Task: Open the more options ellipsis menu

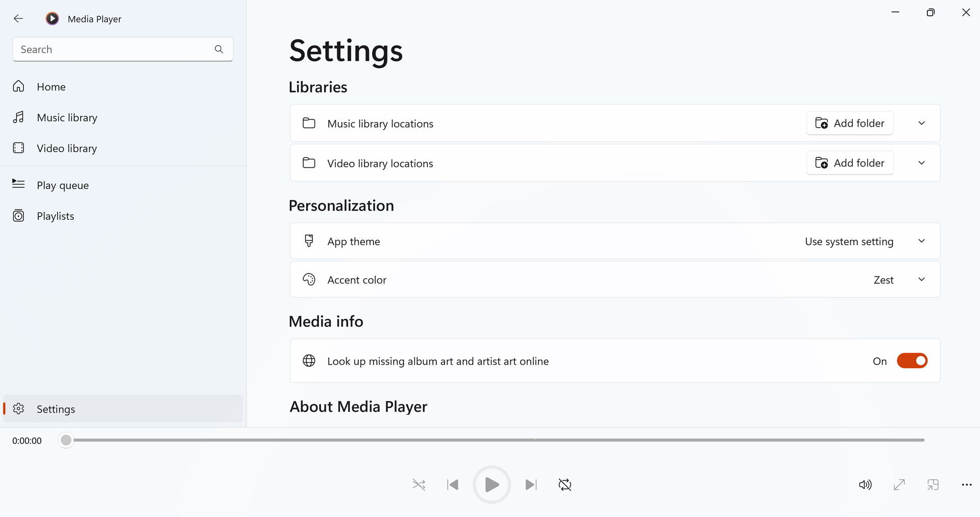Action: coord(967,484)
